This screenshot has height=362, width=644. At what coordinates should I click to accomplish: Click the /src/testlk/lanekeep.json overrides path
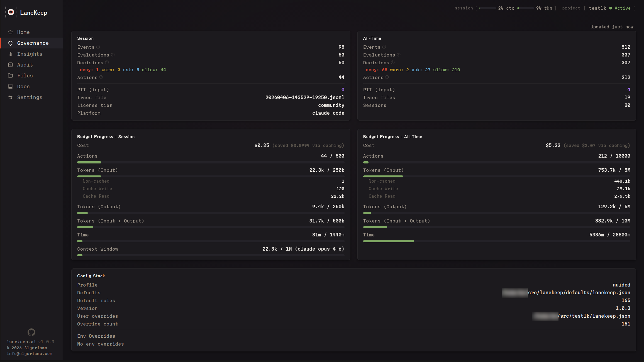point(594,316)
